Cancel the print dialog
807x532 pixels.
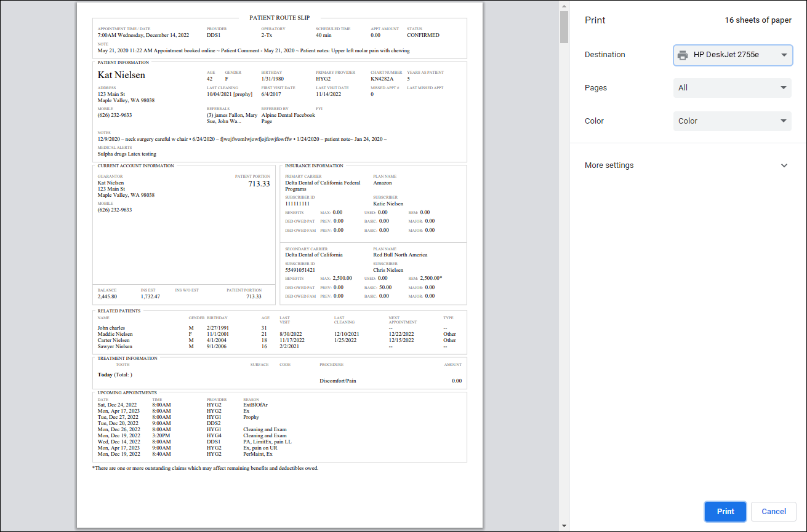[773, 512]
